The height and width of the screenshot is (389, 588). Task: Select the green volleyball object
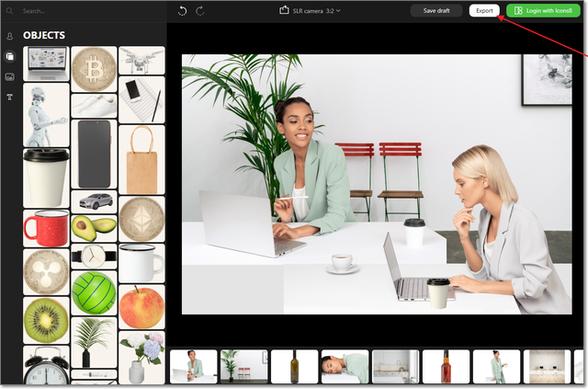pos(93,292)
